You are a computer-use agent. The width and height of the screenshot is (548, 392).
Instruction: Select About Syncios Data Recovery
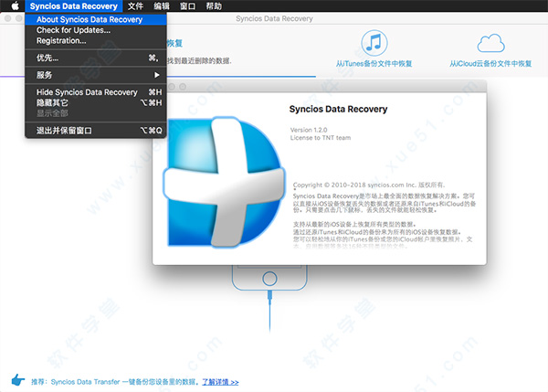[96, 19]
